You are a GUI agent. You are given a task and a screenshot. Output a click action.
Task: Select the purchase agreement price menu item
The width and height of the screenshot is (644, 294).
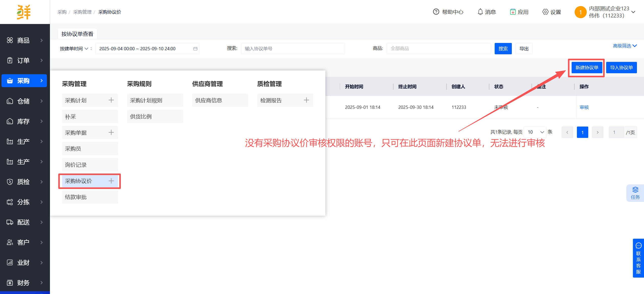[79, 181]
